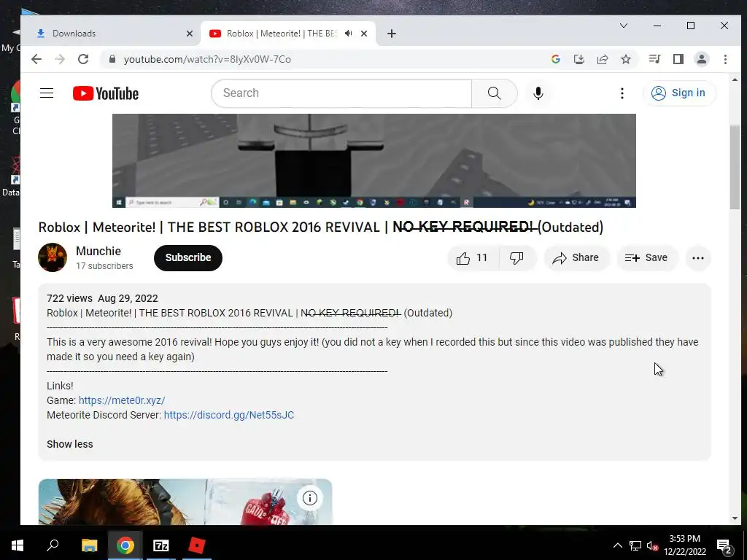The height and width of the screenshot is (560, 747).
Task: Open the Munchie channel name link
Action: pos(98,251)
